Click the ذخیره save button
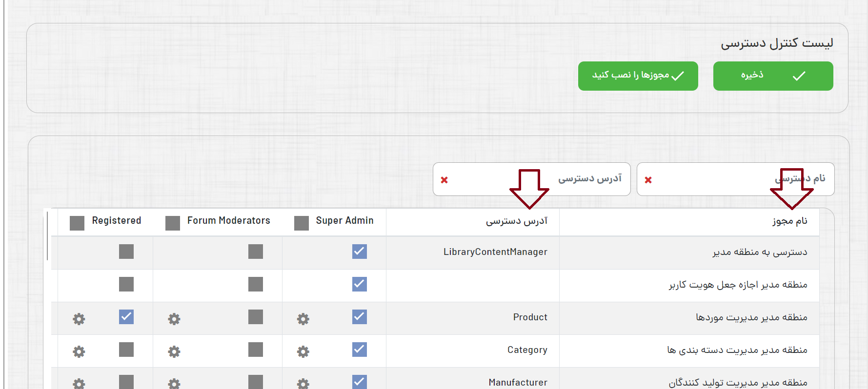The width and height of the screenshot is (868, 389). [773, 76]
